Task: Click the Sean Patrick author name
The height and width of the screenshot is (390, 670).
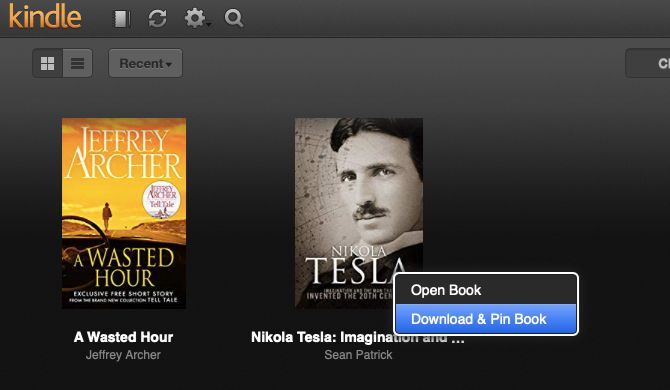Action: click(358, 355)
